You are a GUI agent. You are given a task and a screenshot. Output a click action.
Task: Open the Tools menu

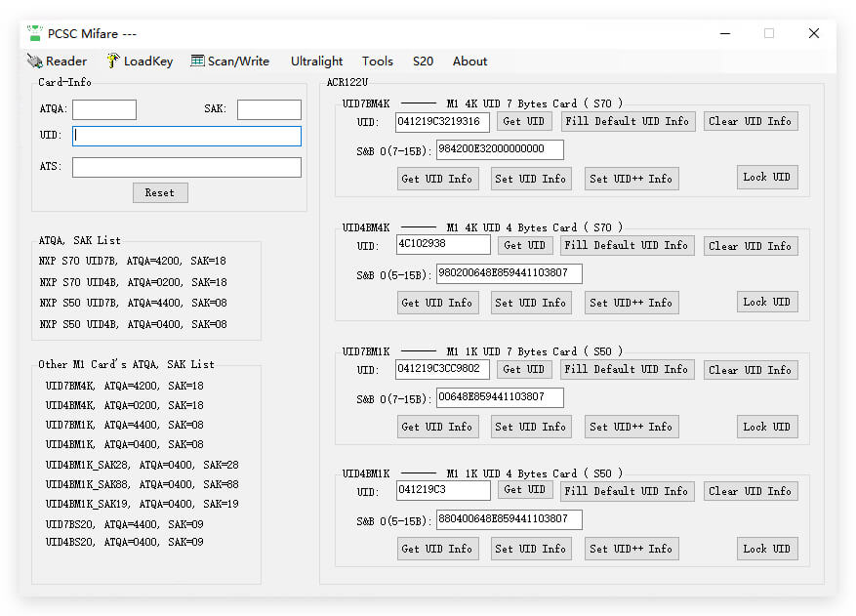click(377, 62)
